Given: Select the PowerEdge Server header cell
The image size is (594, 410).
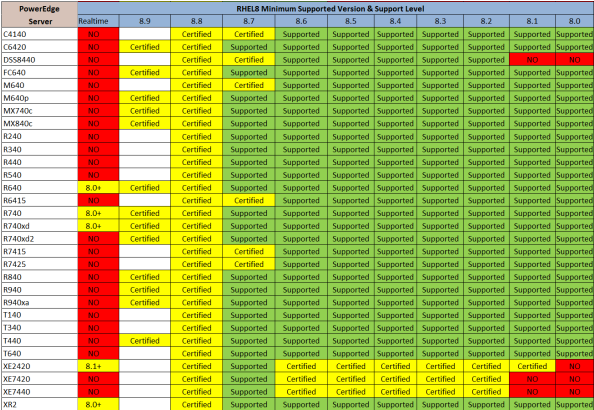Looking at the screenshot, I should (x=39, y=15).
